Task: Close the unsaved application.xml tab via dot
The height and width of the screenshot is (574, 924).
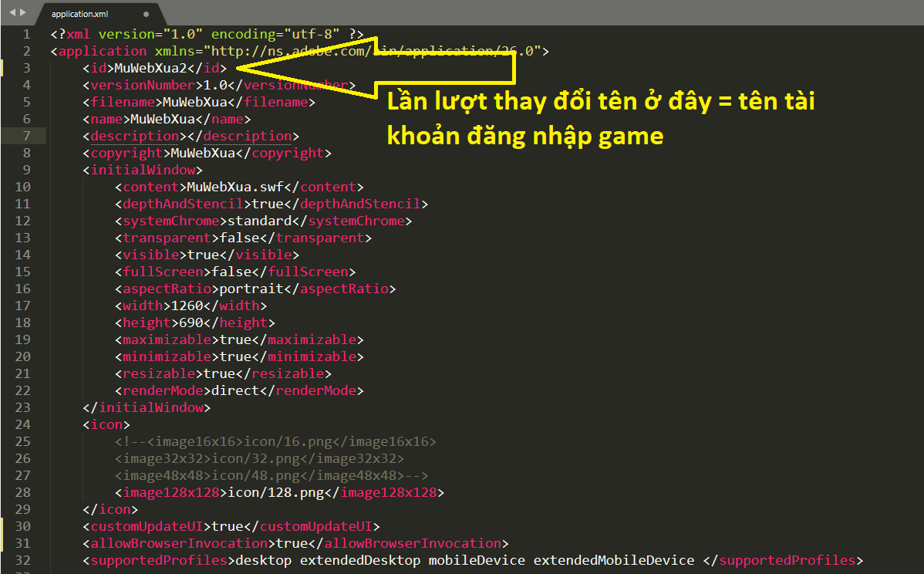Action: point(147,14)
